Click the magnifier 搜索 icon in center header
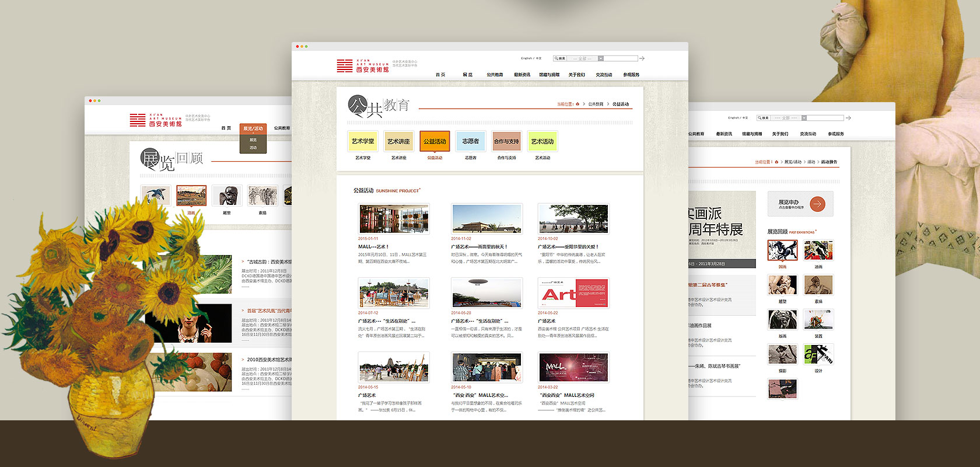The width and height of the screenshot is (980, 467). point(556,58)
